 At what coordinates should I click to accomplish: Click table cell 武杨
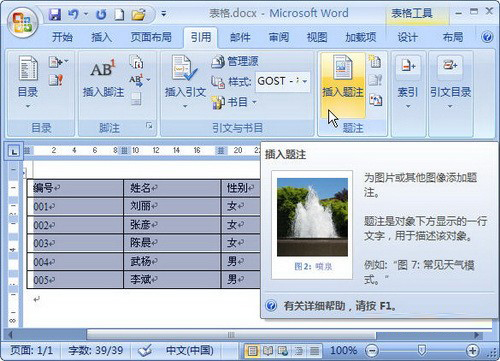tap(172, 261)
